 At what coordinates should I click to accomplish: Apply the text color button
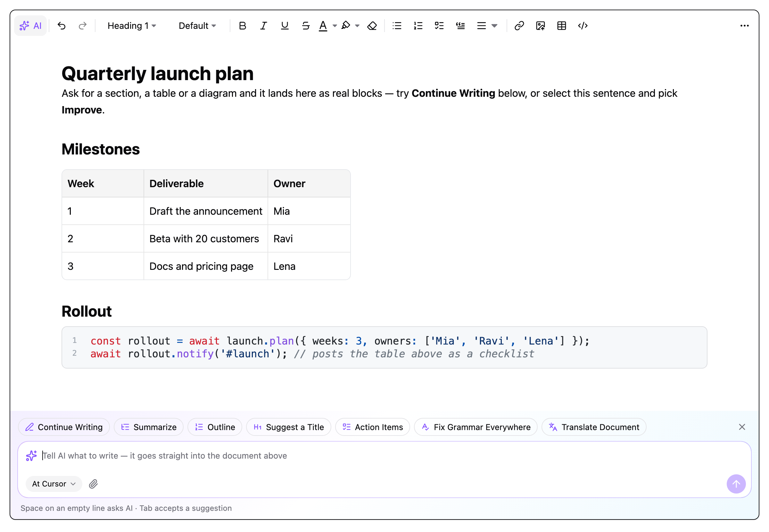pos(323,26)
